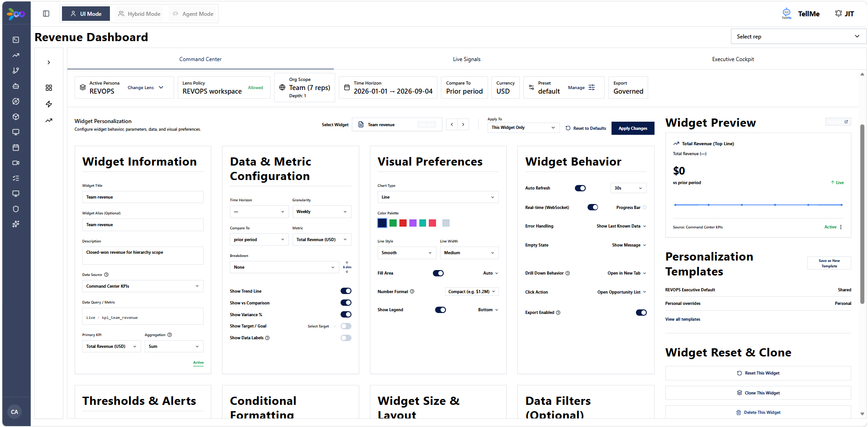868x427 pixels.
Task: Toggle Auto Refresh switch
Action: click(x=580, y=188)
